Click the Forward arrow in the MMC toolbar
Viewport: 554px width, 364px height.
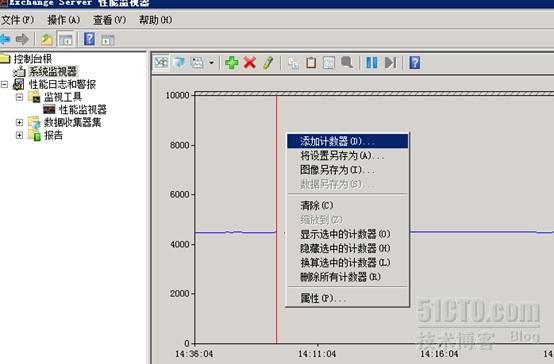pos(22,39)
